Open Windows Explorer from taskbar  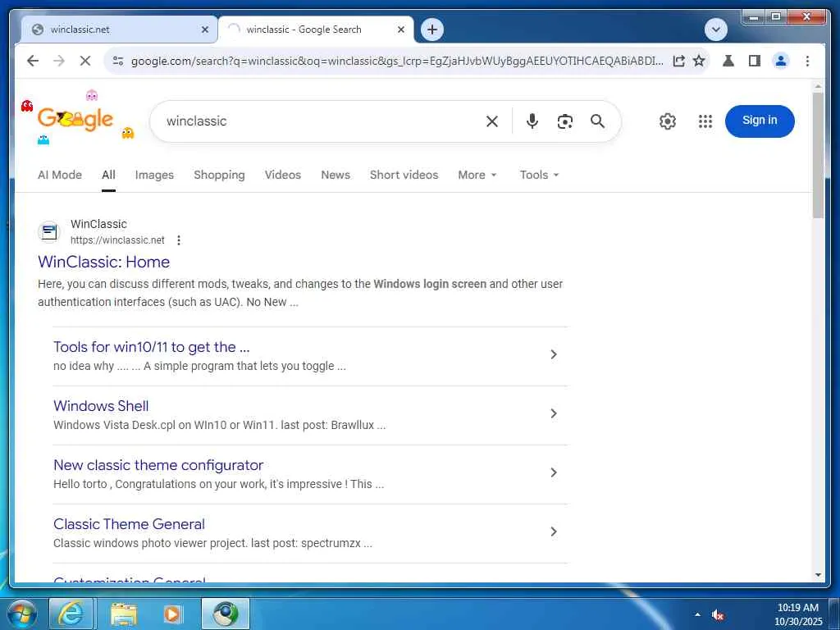coord(123,614)
